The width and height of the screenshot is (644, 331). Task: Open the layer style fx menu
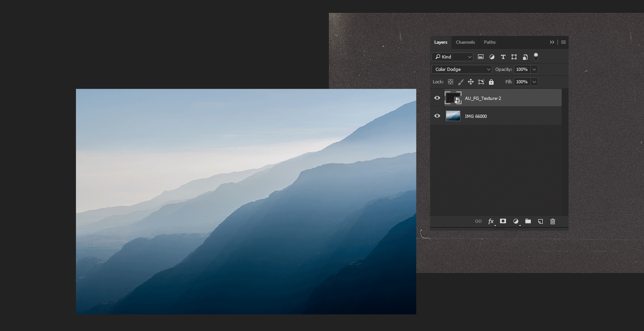click(x=491, y=221)
